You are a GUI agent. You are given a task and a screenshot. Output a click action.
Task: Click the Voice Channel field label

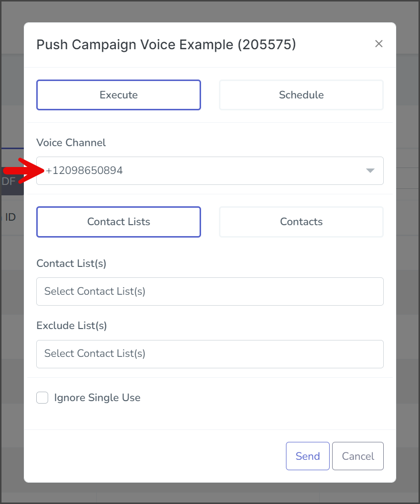tap(71, 143)
